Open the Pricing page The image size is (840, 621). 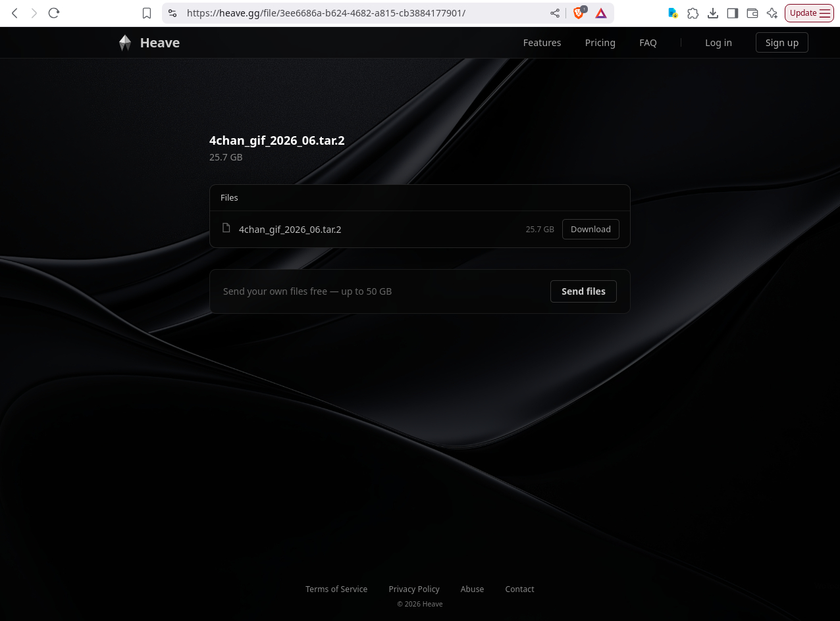tap(600, 43)
